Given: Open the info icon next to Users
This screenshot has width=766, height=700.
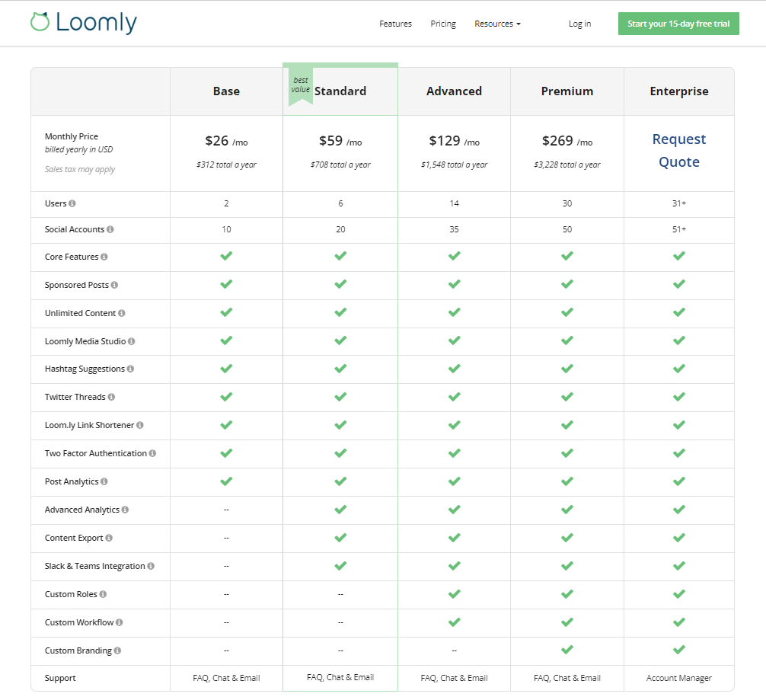Looking at the screenshot, I should coord(72,203).
